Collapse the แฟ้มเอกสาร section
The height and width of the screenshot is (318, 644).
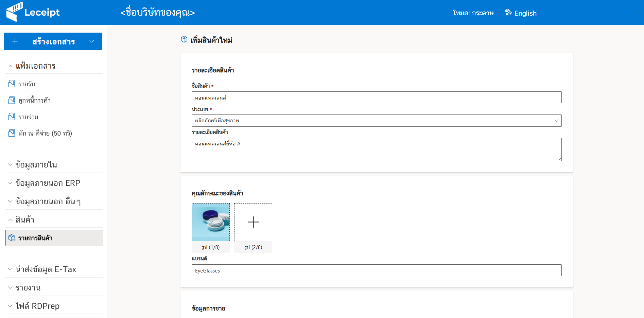(54, 66)
